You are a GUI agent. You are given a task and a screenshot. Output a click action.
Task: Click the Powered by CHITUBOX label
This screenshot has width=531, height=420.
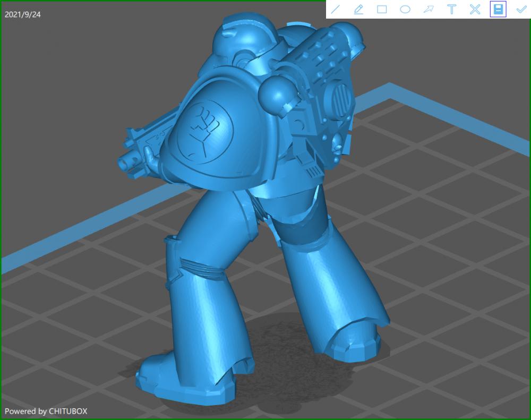click(46, 411)
